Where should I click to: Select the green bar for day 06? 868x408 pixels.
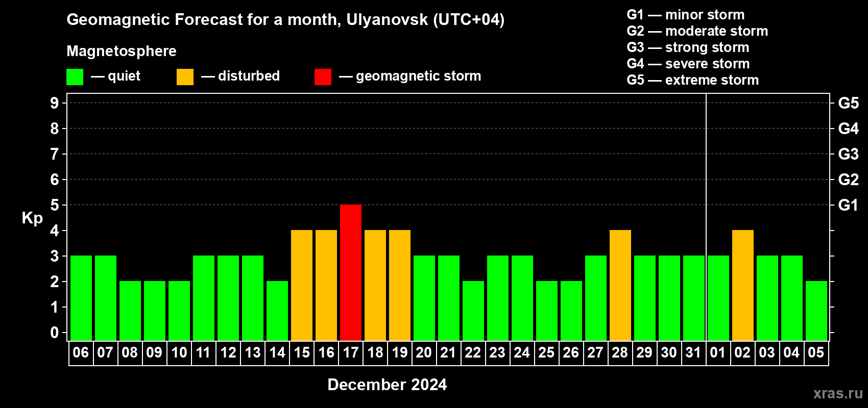pos(81,298)
